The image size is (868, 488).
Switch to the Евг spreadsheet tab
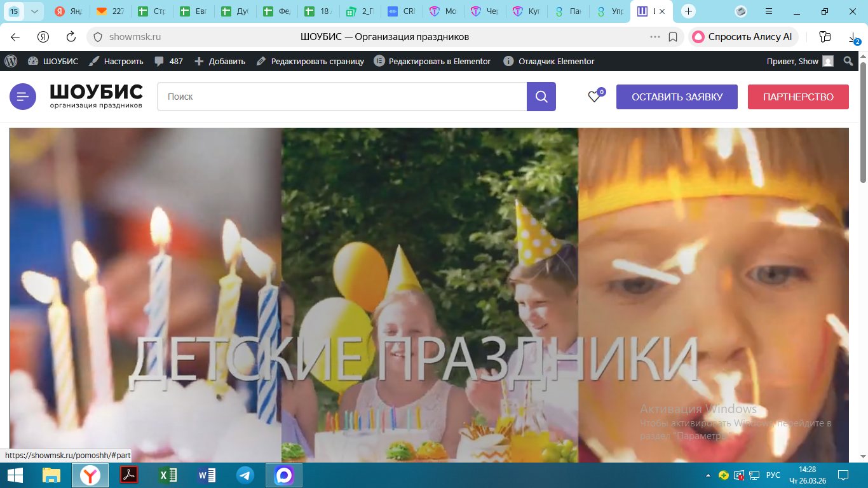coord(194,11)
